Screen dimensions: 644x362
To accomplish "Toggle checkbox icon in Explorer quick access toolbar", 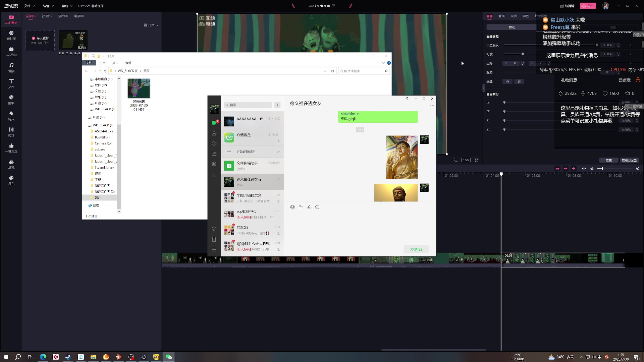I will (x=93, y=56).
